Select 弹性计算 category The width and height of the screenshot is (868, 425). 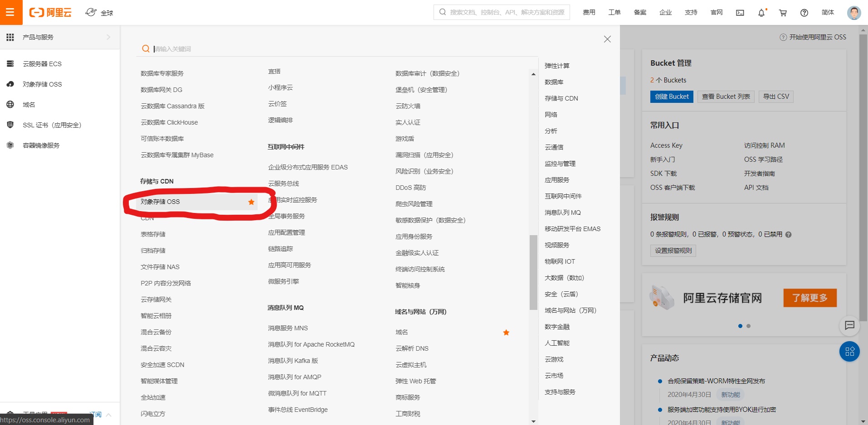pyautogui.click(x=557, y=66)
